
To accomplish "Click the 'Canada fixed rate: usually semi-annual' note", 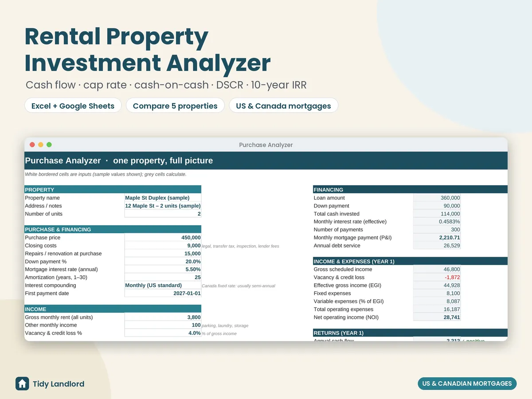I will [x=239, y=286].
